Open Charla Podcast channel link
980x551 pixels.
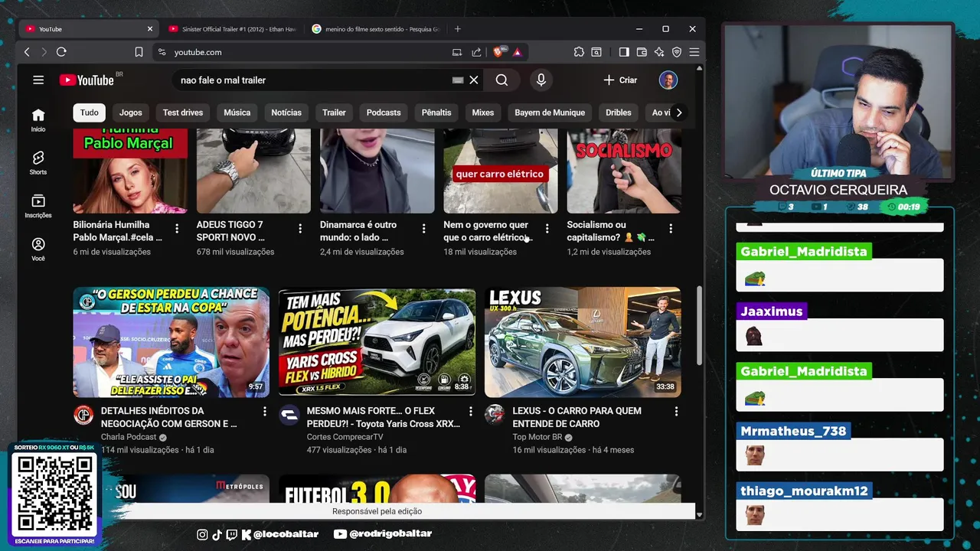tap(129, 437)
